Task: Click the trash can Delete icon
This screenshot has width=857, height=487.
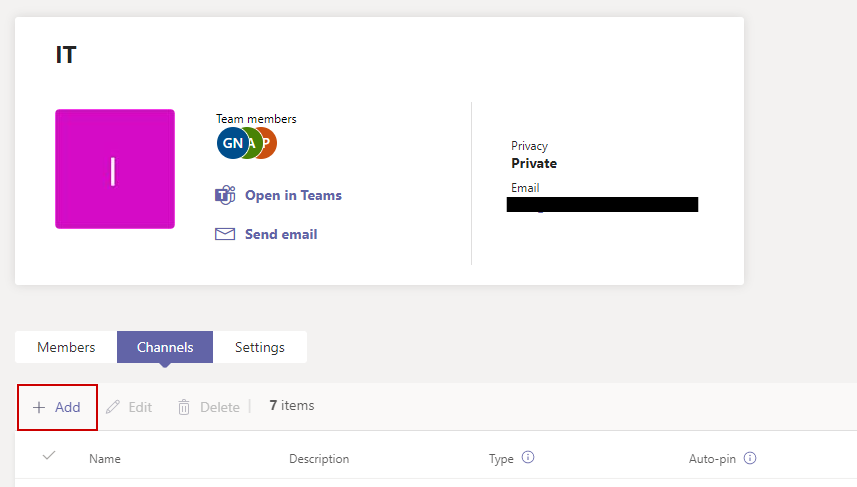Action: [x=184, y=407]
